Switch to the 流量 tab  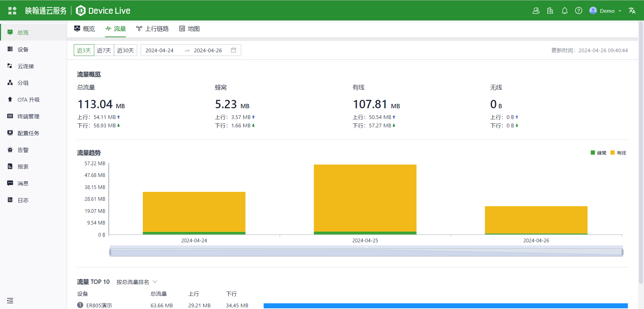pyautogui.click(x=115, y=28)
